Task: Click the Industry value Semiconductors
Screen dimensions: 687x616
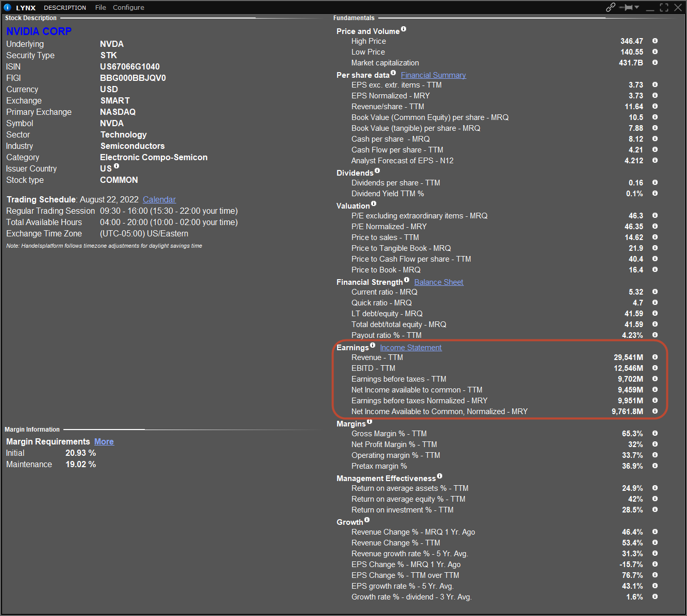Action: 132,146
